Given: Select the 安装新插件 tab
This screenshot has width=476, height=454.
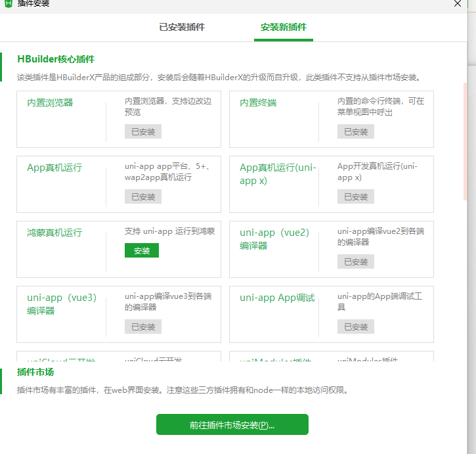Looking at the screenshot, I should [x=283, y=28].
